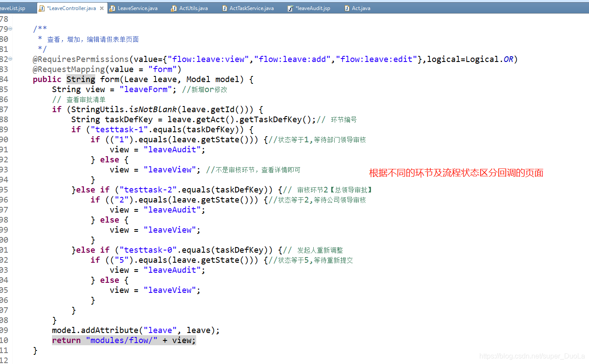Click the Java file icon on LeaveController.java tab
Screen dimensions: 589x364
(x=42, y=8)
